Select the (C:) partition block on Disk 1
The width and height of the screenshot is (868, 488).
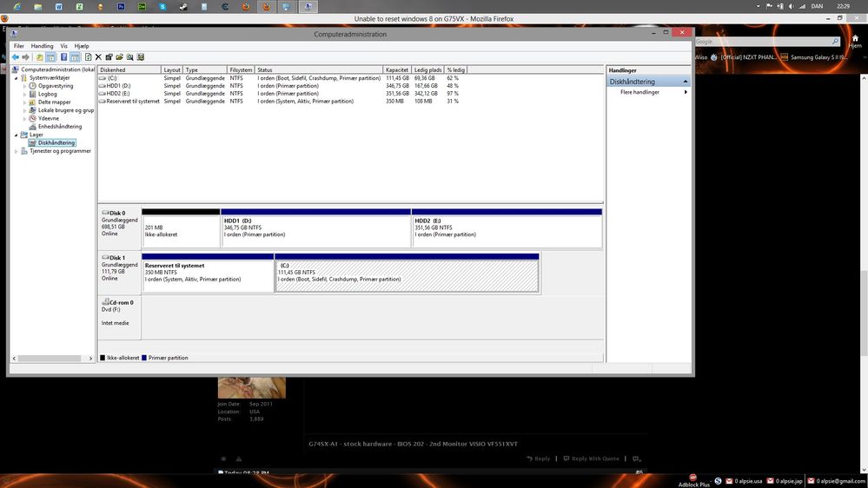tap(407, 273)
